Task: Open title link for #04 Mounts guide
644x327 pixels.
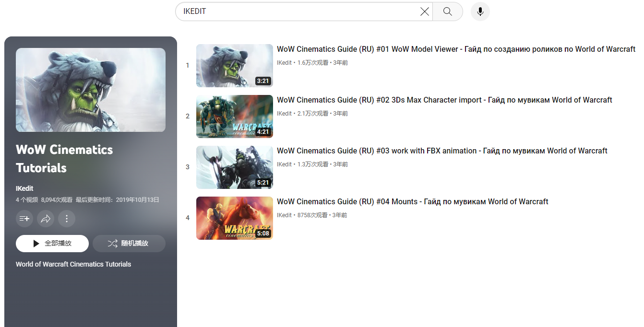Action: pos(412,201)
